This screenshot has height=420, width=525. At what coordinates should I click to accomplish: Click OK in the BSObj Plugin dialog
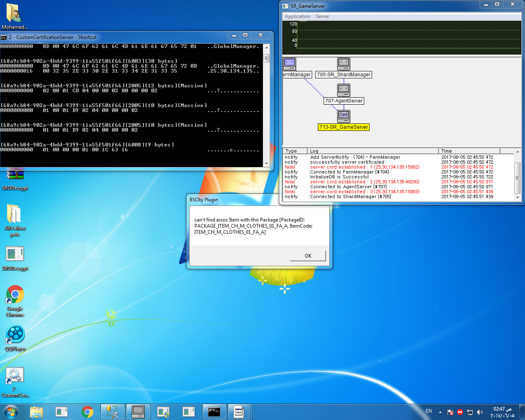(308, 256)
